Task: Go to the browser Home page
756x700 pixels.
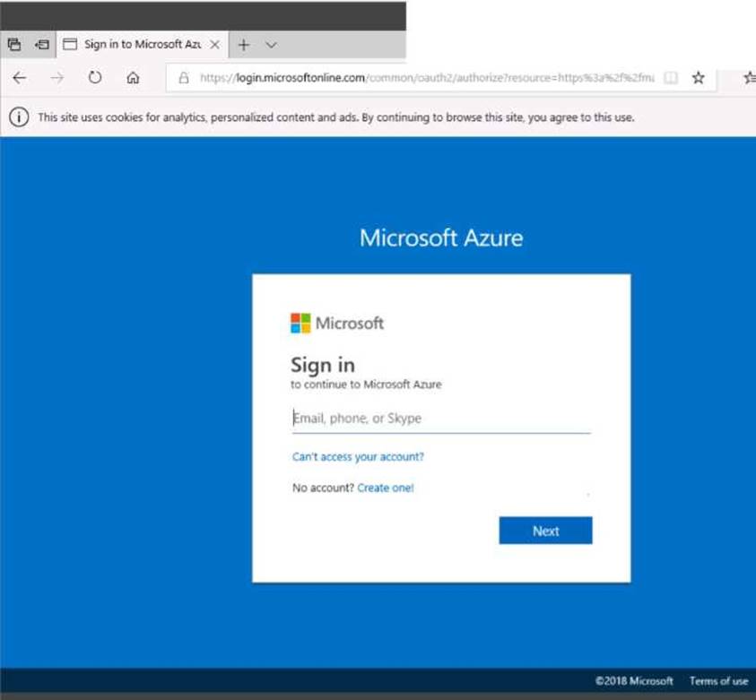Action: click(x=133, y=78)
